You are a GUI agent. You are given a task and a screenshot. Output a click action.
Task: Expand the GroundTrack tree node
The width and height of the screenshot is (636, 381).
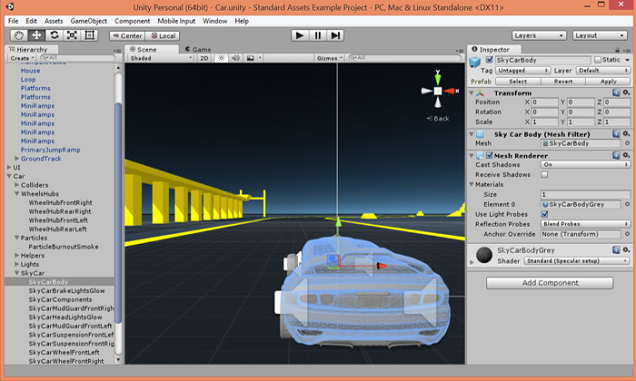(17, 158)
